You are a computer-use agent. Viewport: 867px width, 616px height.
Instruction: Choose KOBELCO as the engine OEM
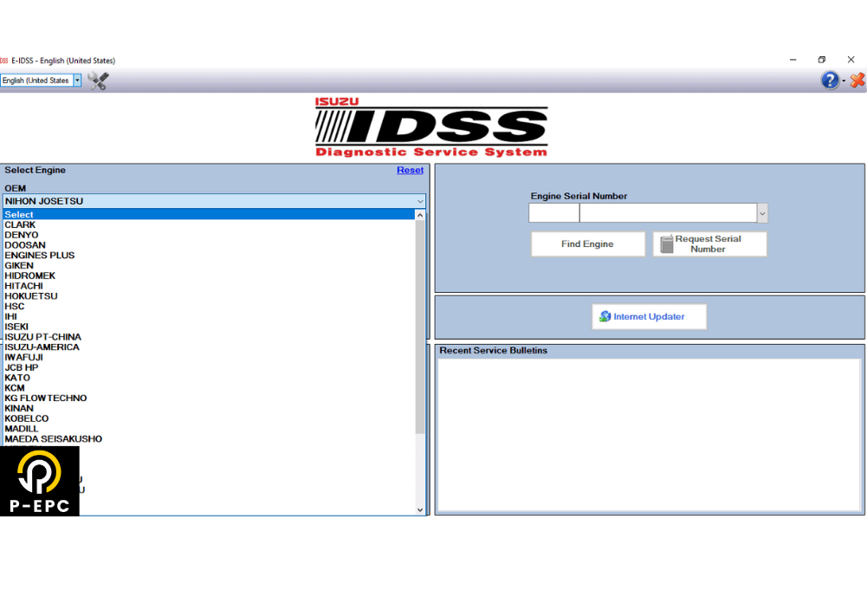point(27,418)
